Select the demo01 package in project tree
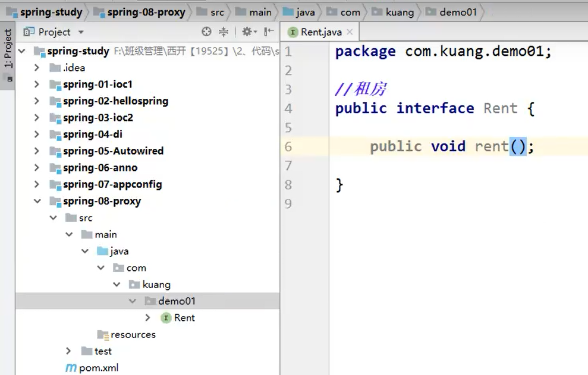Image resolution: width=588 pixels, height=375 pixels. click(x=177, y=301)
